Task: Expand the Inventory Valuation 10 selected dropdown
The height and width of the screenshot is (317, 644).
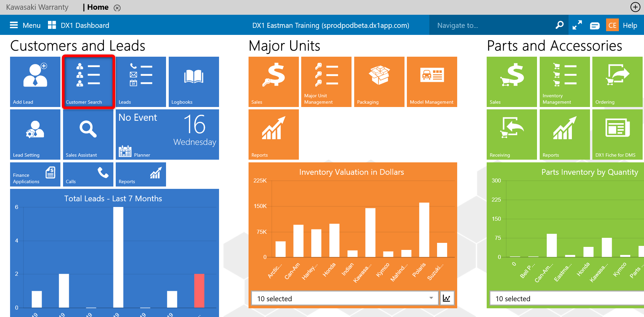Action: (x=345, y=298)
